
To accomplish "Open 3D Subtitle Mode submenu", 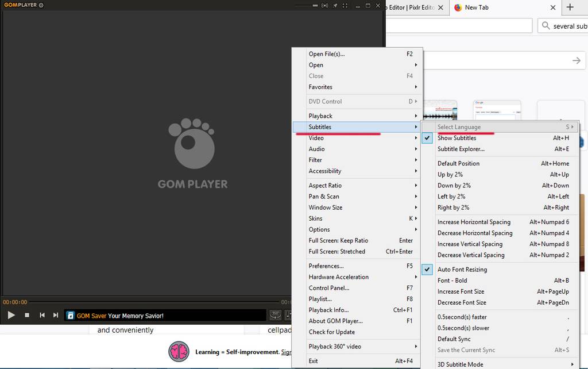I will 500,364.
